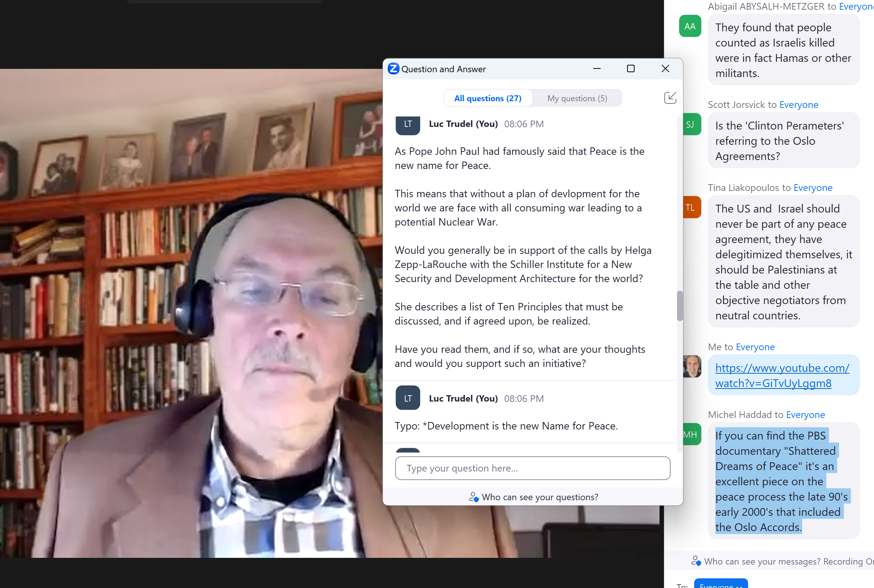Screen dimensions: 874x588
Task: Click the LT avatar beside the Typo question
Action: (x=408, y=398)
